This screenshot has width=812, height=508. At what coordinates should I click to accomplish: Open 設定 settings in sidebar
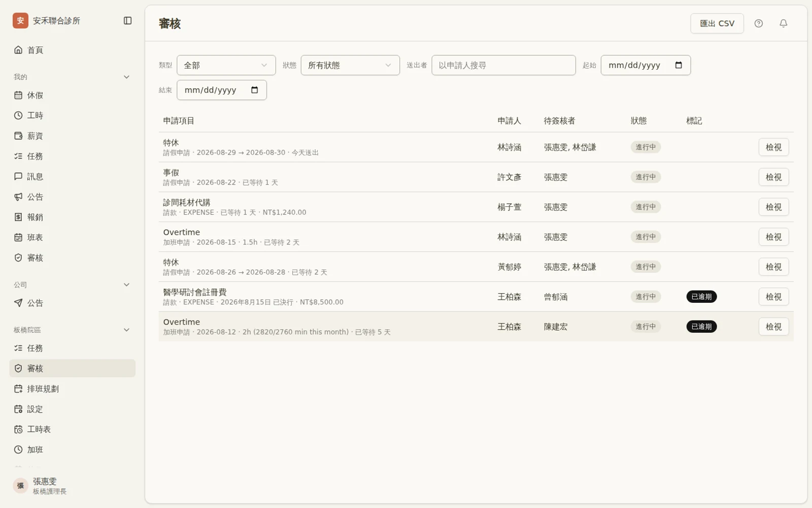[73, 409]
